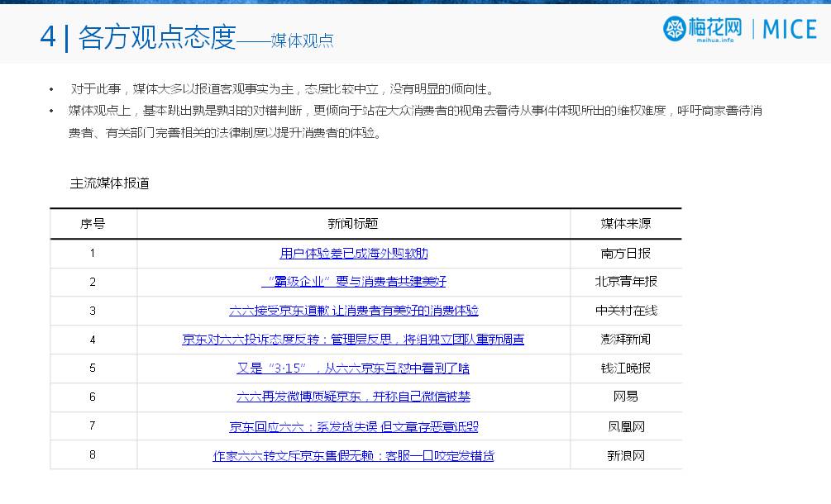Screen dimensions: 831x504
Task: Click the 序号 column header cell
Action: [x=93, y=223]
